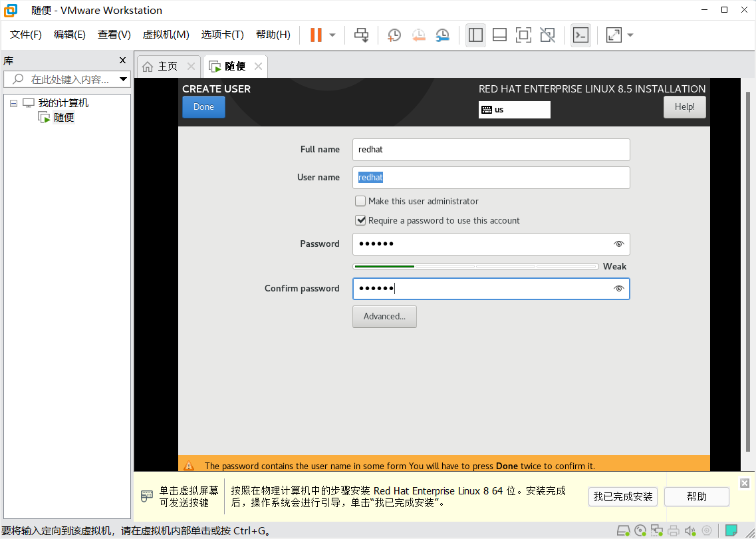Click the sound card status icon
Screen dimensions: 756x539
[690, 531]
